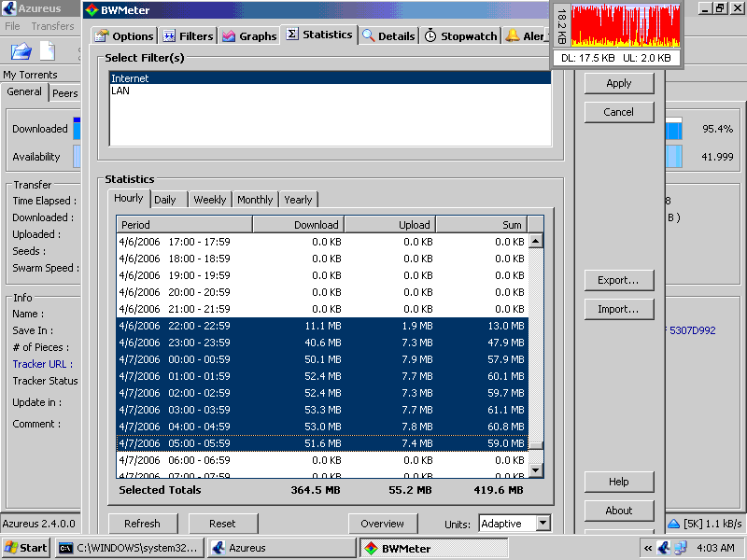Click the open torrent folder icon in Azureus
The height and width of the screenshot is (560, 747).
(21, 51)
